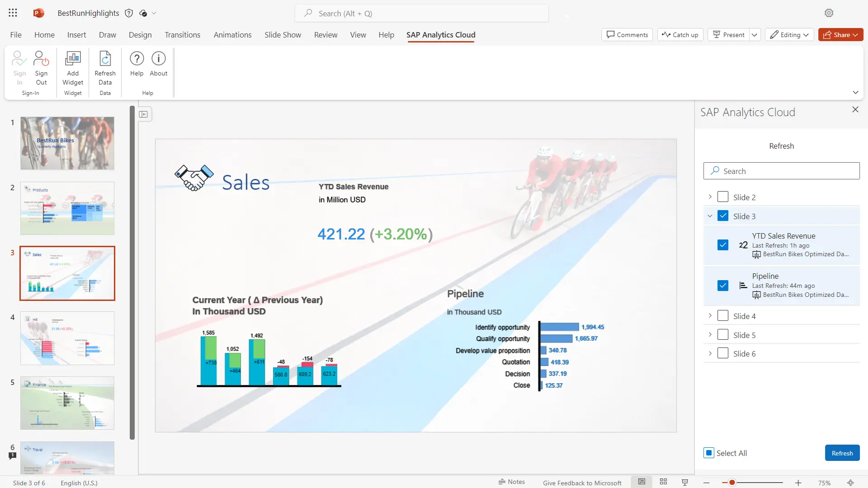Image resolution: width=868 pixels, height=488 pixels.
Task: Click the English (U.S.) language indicator
Action: (79, 483)
